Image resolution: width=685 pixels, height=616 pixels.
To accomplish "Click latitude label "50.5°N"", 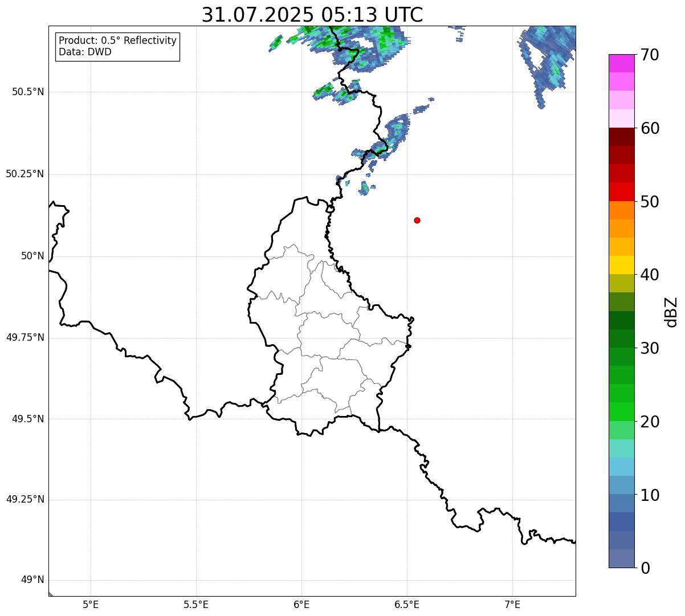I will pyautogui.click(x=28, y=92).
